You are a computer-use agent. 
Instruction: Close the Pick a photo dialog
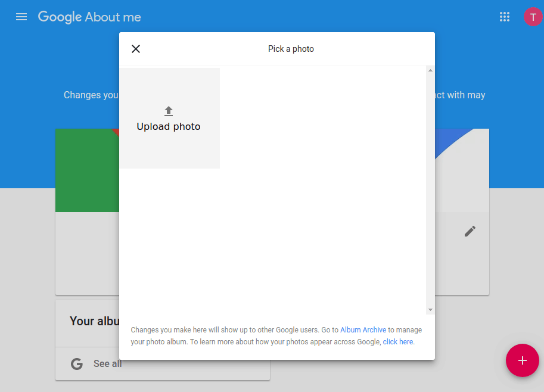pos(136,49)
